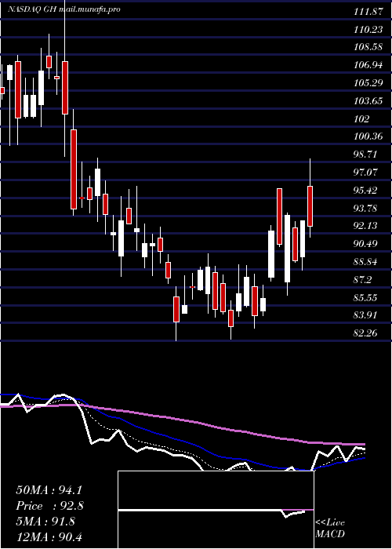This screenshot has width=392, height=549.
Task: Click the Live MACD label
Action: click(330, 529)
